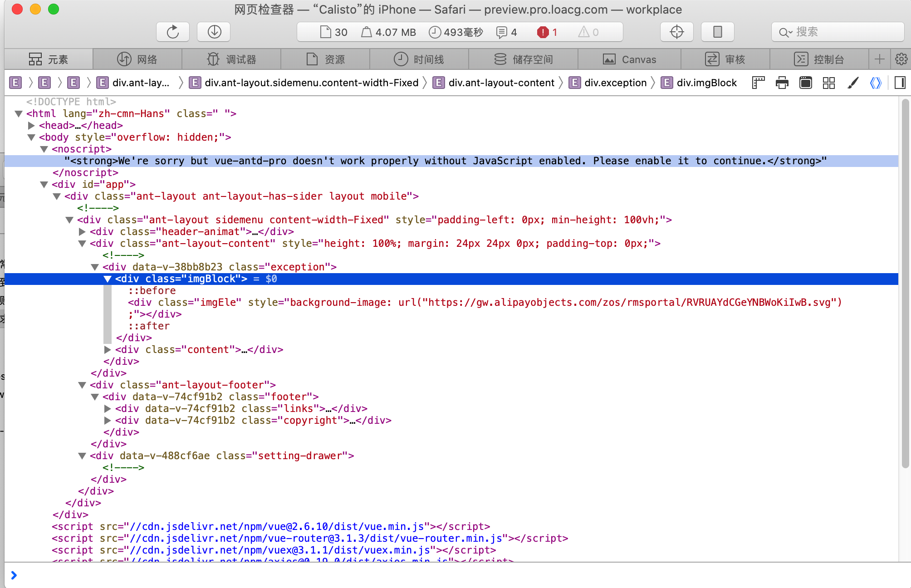Screen dimensions: 911x588
Task: Select the print styles emulation printer icon
Action: pos(782,83)
